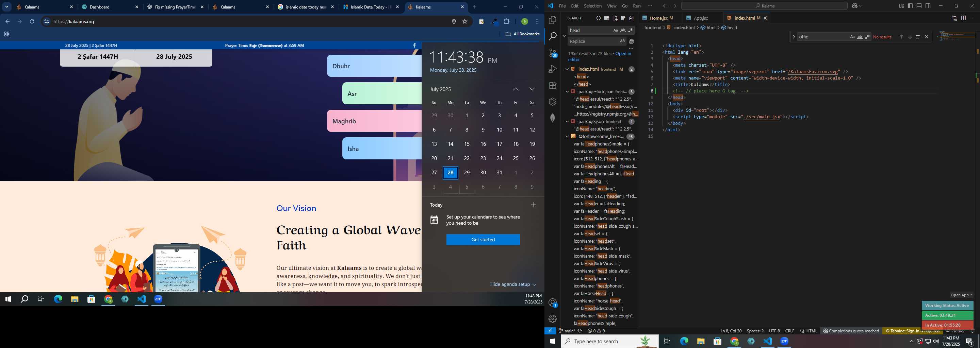The width and height of the screenshot is (980, 348).
Task: Expand Replace in the editor find widget
Action: (x=794, y=37)
